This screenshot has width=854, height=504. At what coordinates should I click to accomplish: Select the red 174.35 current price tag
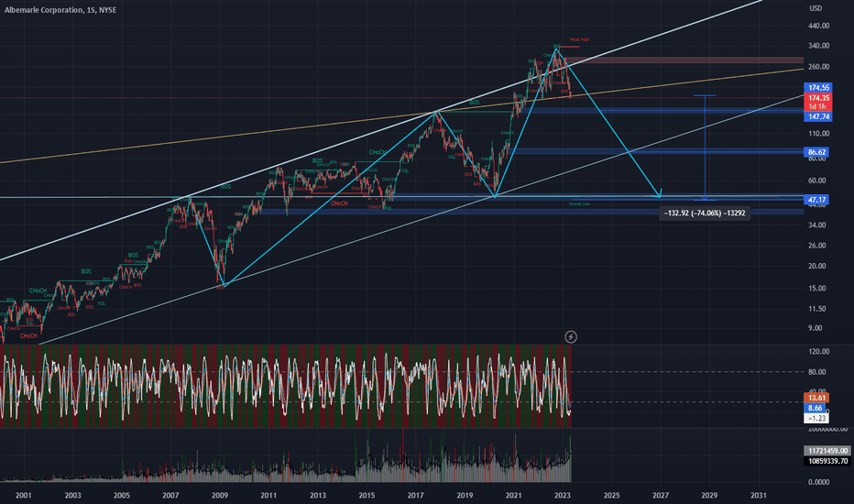(818, 98)
